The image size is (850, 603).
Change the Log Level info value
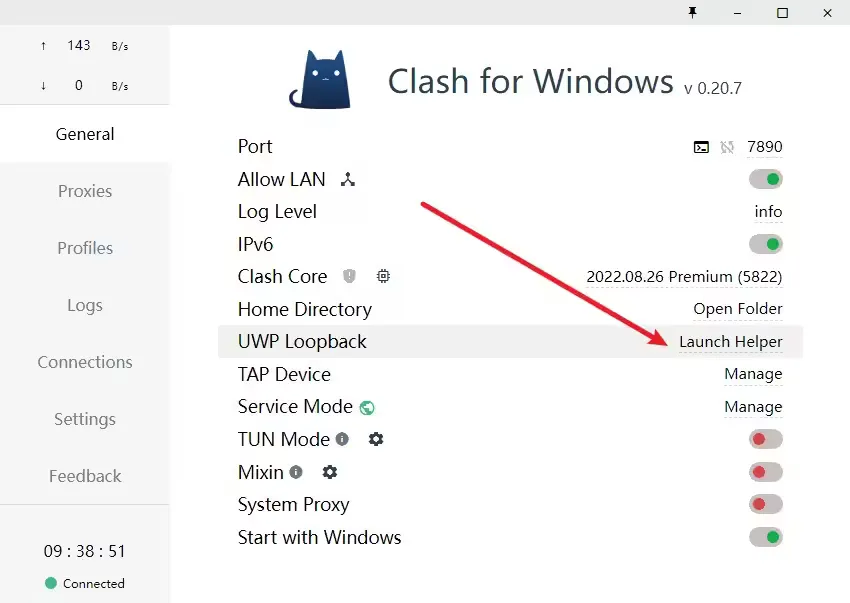coord(768,212)
